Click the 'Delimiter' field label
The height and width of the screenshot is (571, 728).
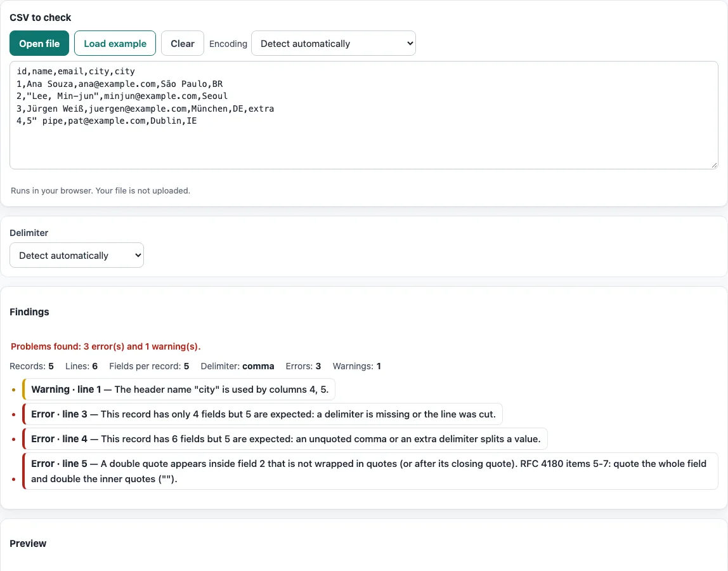coord(29,233)
